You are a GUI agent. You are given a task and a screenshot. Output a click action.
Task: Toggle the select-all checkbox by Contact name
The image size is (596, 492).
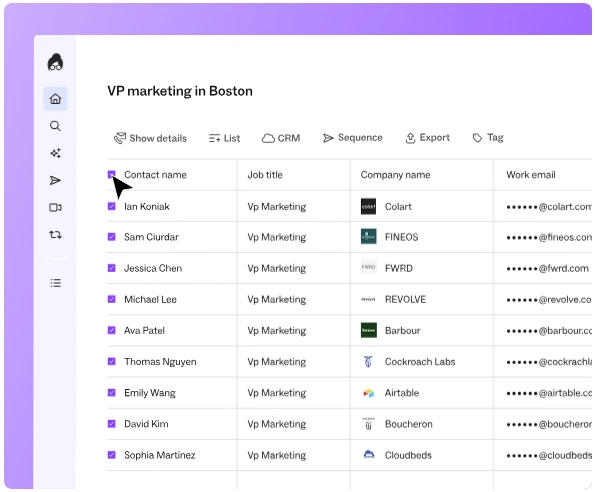pos(111,175)
